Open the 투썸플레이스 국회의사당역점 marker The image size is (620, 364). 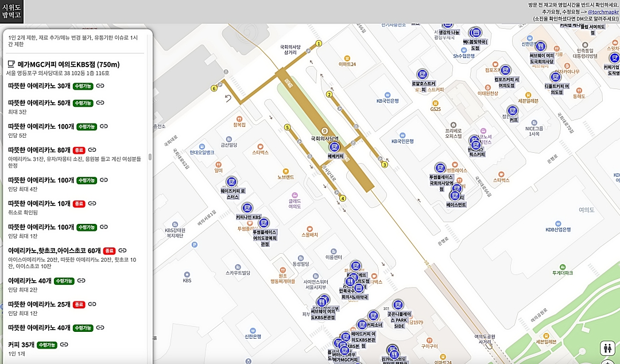point(440,168)
